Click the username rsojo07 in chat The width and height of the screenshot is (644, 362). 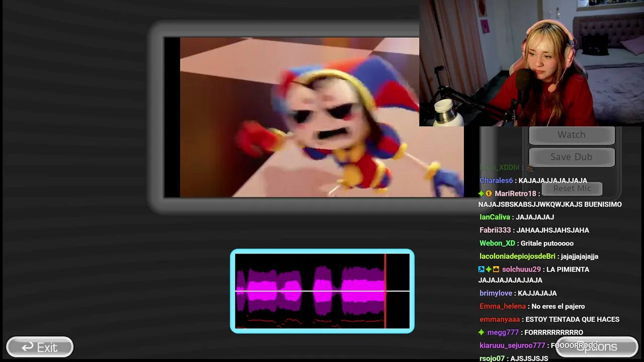coord(492,358)
